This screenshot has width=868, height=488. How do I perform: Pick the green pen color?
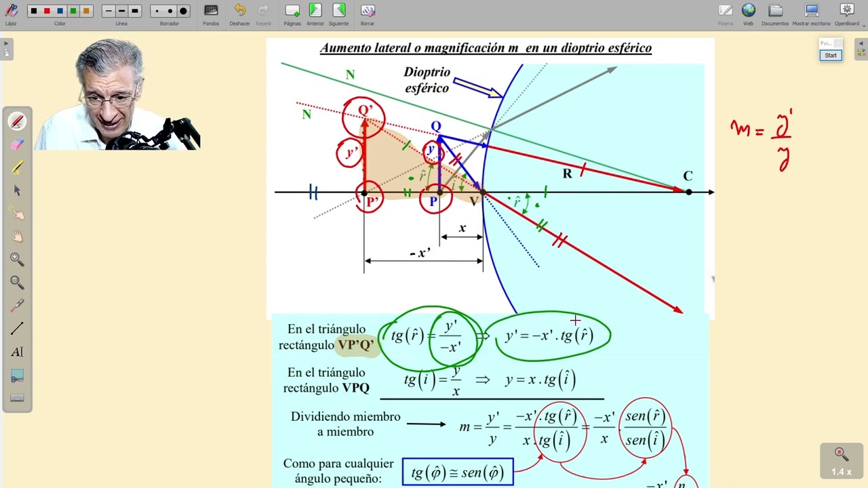coord(73,11)
